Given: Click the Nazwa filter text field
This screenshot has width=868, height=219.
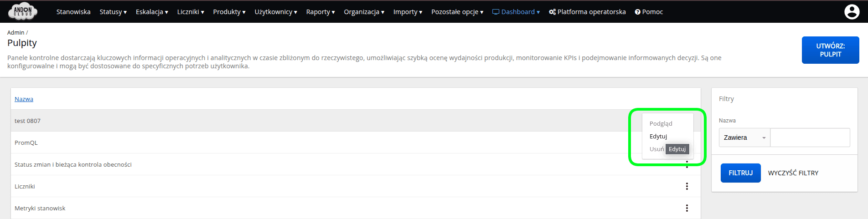Looking at the screenshot, I should coord(810,138).
